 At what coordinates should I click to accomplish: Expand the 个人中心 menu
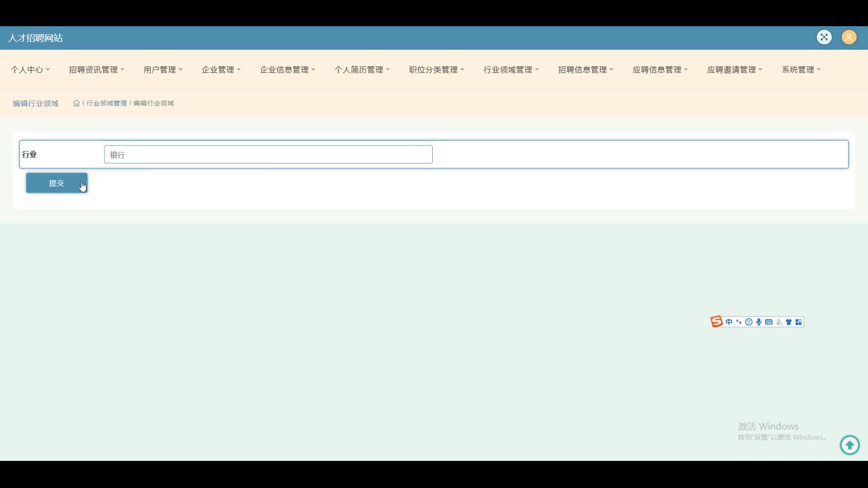(x=30, y=70)
